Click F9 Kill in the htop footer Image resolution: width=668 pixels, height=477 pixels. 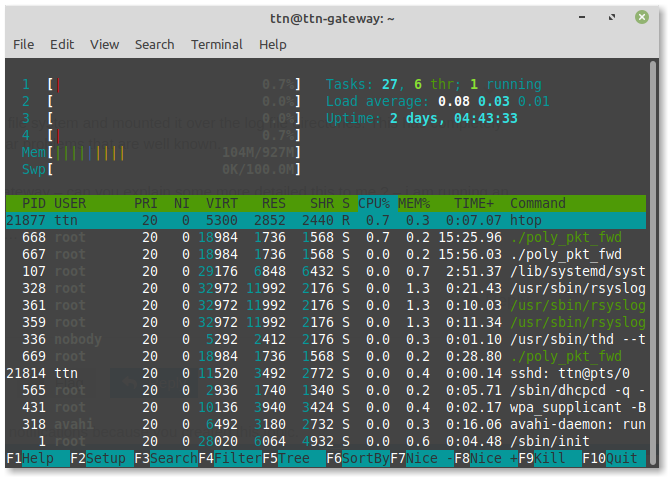[550, 458]
